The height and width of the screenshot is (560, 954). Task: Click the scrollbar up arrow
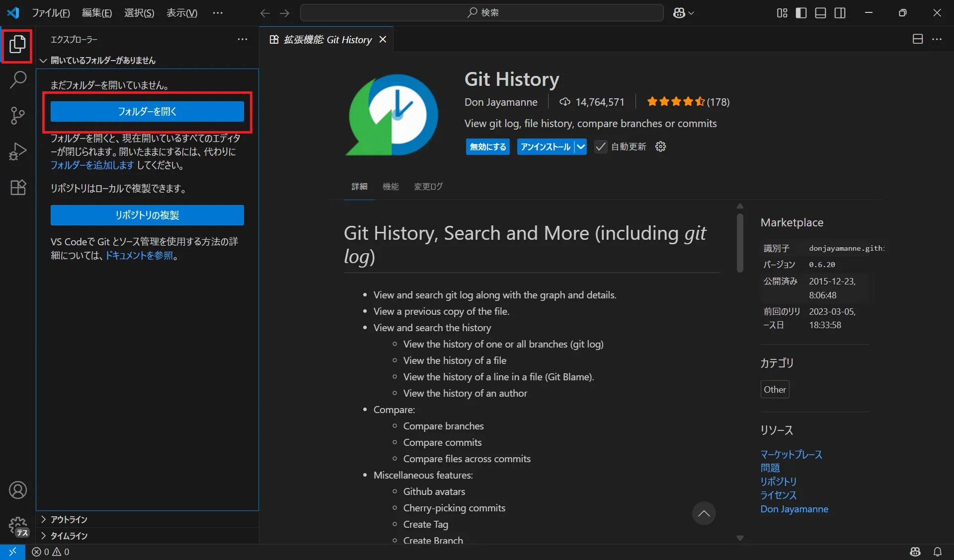[x=740, y=206]
